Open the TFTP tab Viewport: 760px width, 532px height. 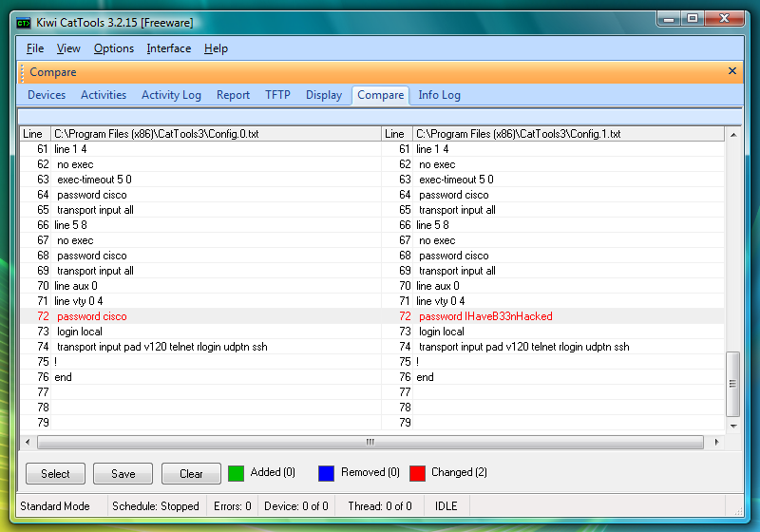277,95
